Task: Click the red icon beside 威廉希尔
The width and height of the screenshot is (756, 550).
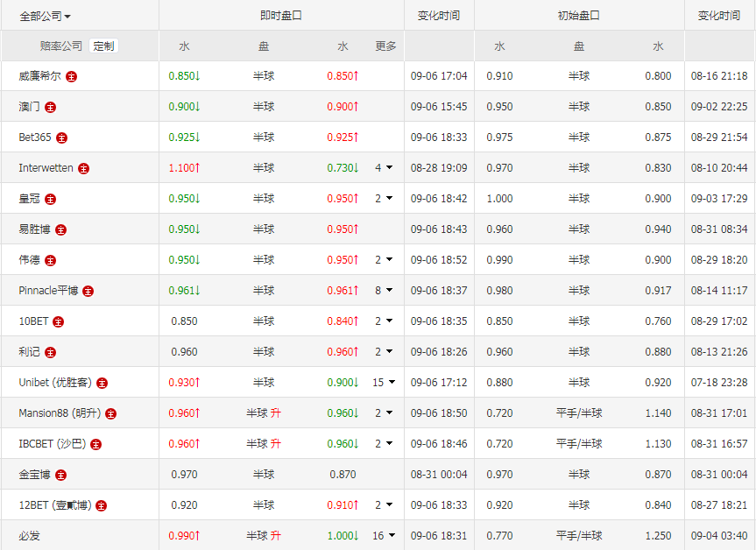Action: pos(72,76)
